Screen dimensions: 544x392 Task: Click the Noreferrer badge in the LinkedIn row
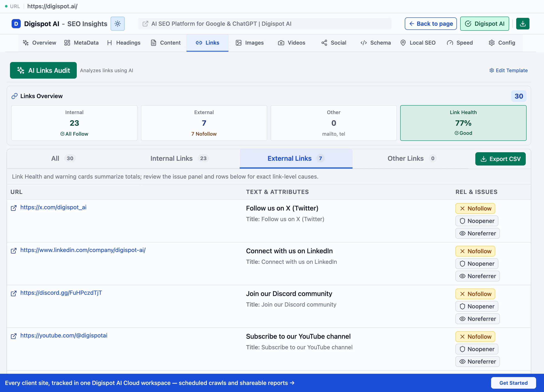tap(477, 276)
